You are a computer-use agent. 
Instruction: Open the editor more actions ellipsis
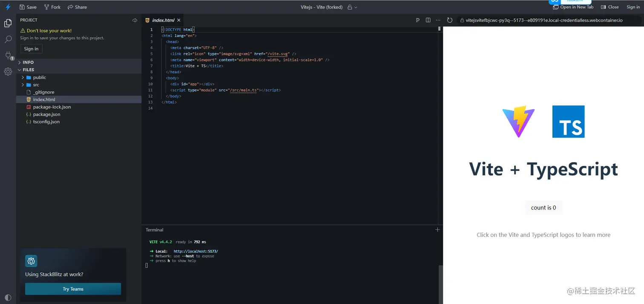click(x=438, y=20)
